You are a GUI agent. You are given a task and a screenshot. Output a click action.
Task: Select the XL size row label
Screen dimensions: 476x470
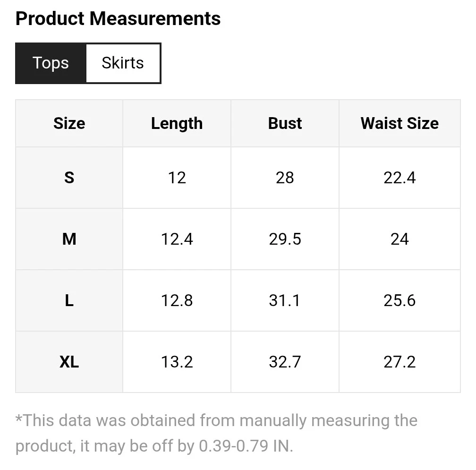[x=69, y=362]
